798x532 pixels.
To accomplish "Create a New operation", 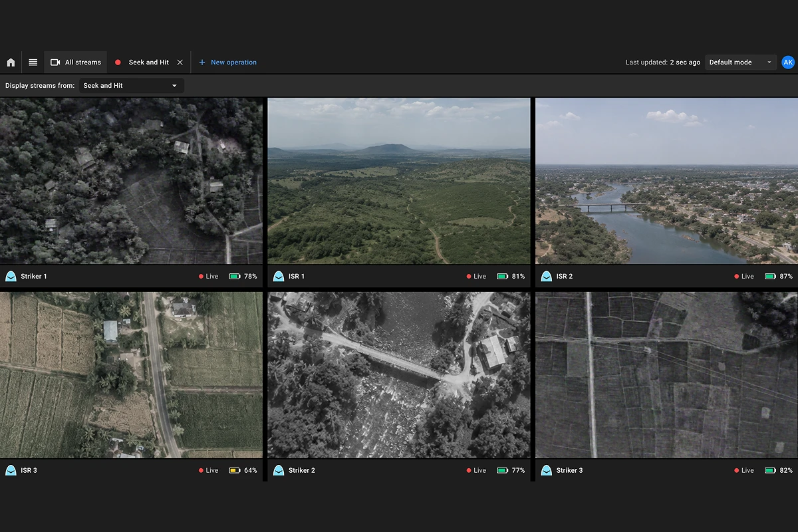I will [227, 63].
